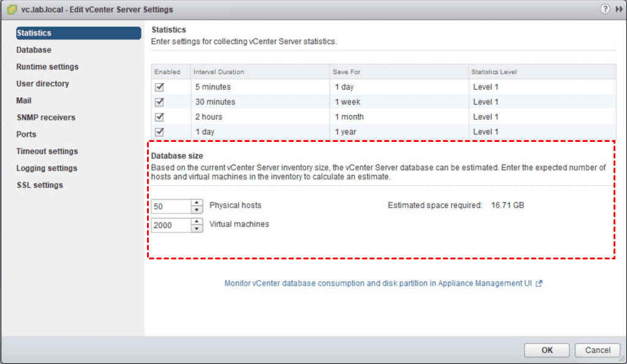The image size is (627, 364).
Task: Confirm changes with OK button
Action: pyautogui.click(x=547, y=351)
